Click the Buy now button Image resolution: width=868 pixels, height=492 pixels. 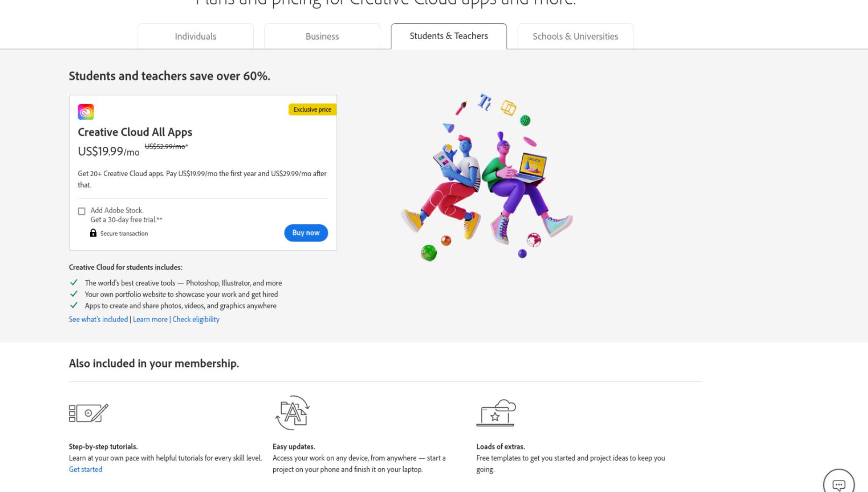306,233
